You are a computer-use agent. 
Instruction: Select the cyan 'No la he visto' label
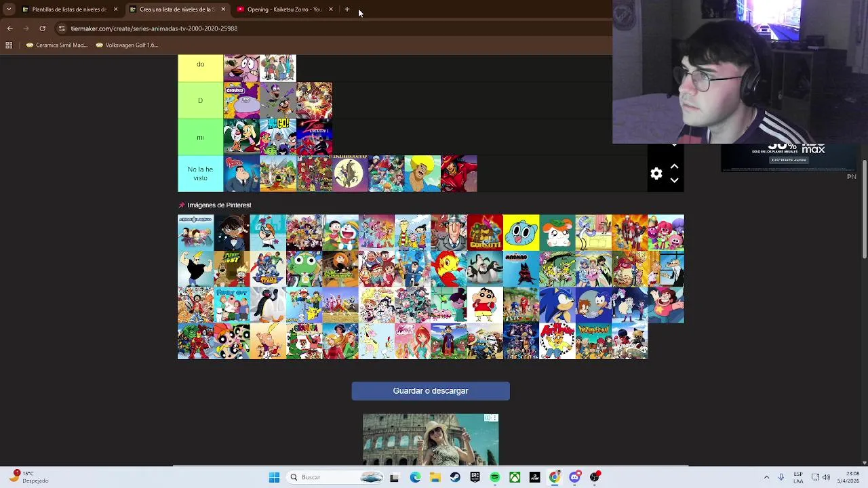point(200,174)
